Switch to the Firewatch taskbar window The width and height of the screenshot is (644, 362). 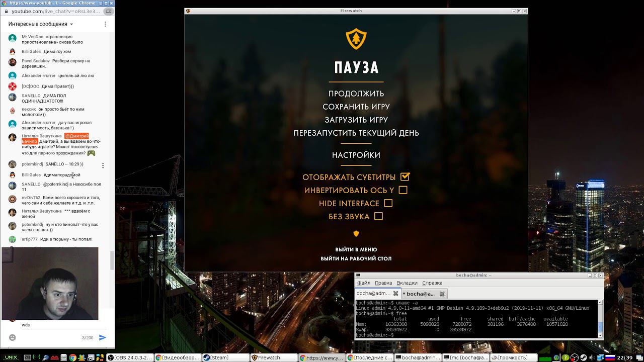coord(274,357)
